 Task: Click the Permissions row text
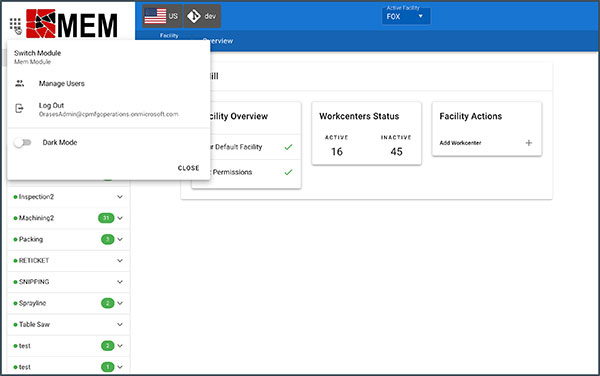click(232, 172)
